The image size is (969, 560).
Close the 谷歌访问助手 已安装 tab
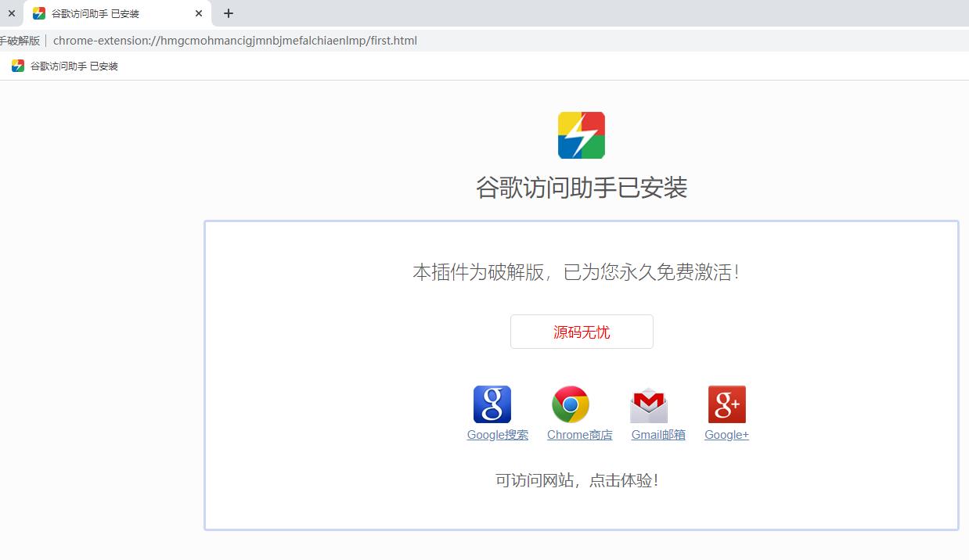coord(199,13)
